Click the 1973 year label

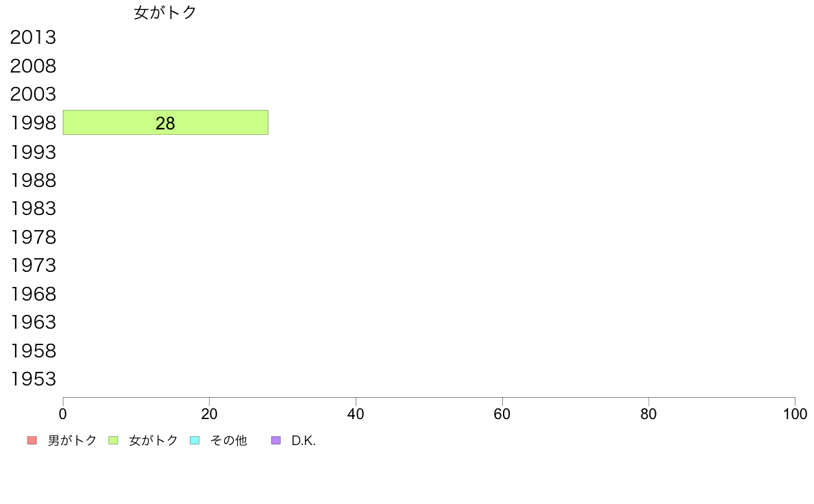pyautogui.click(x=33, y=265)
